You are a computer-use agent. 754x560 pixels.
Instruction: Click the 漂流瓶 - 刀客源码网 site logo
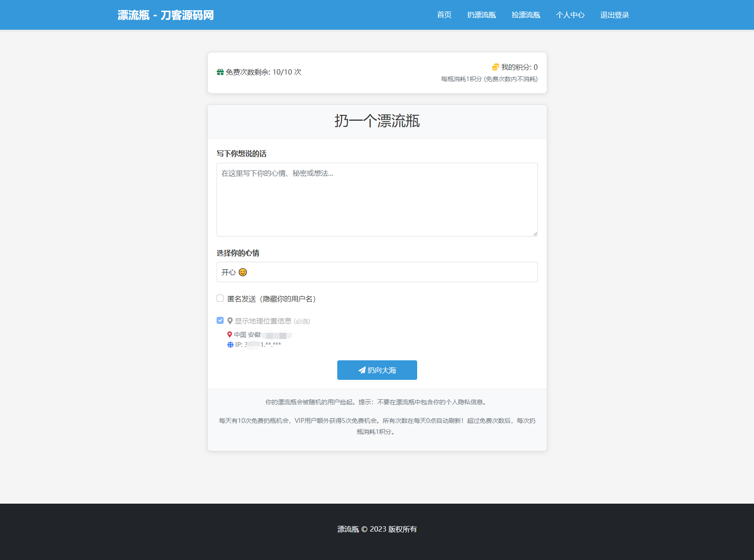(x=165, y=15)
